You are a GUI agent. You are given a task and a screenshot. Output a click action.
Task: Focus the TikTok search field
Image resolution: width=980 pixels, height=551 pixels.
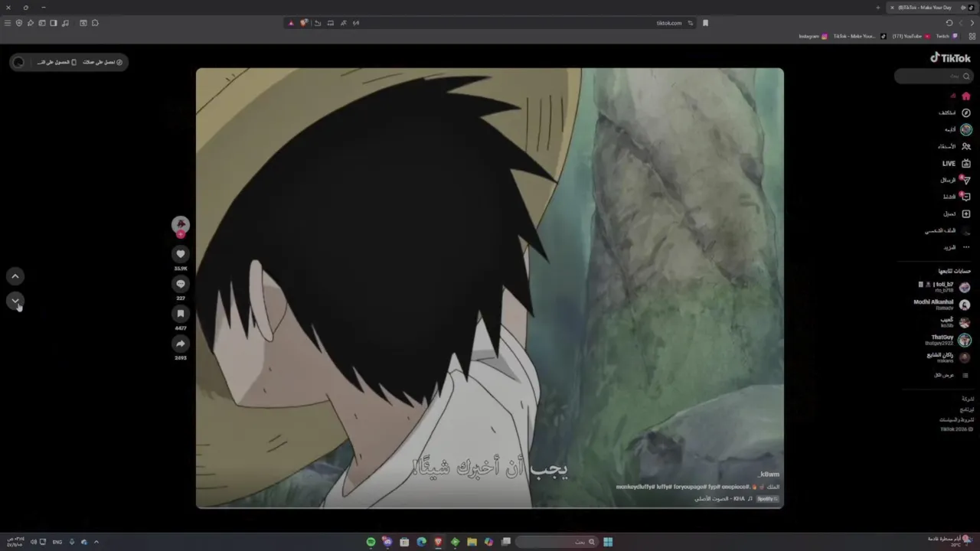tap(933, 76)
